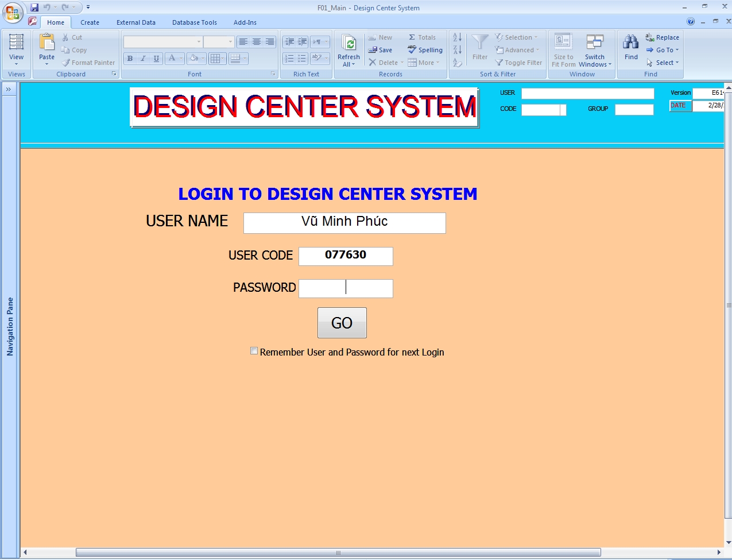Click the horizontal scrollbar thumb
This screenshot has height=560, width=732.
click(338, 553)
